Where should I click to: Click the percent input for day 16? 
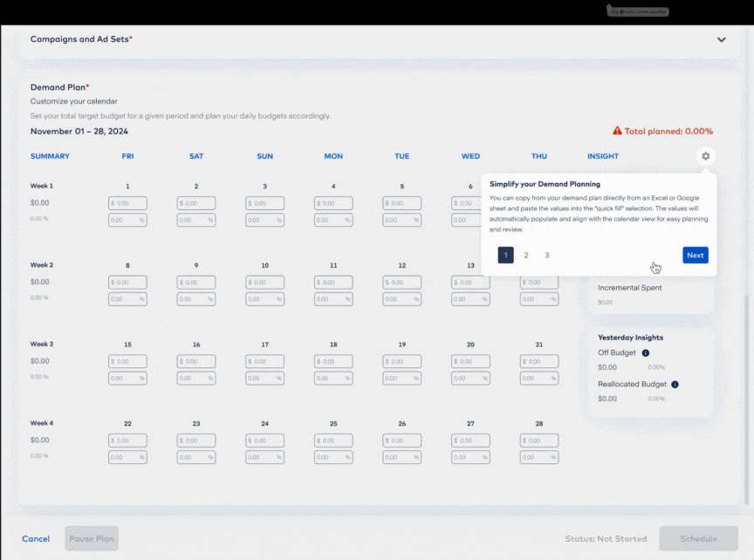point(196,379)
